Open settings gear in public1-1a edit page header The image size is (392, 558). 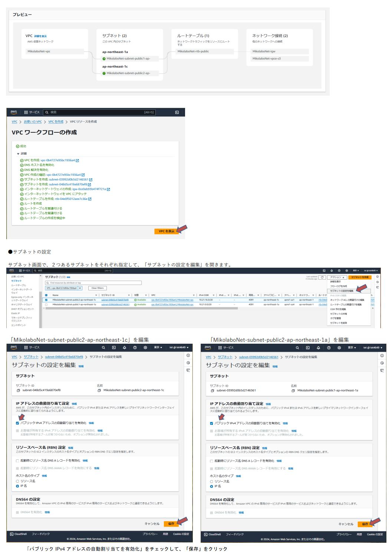coord(339,348)
